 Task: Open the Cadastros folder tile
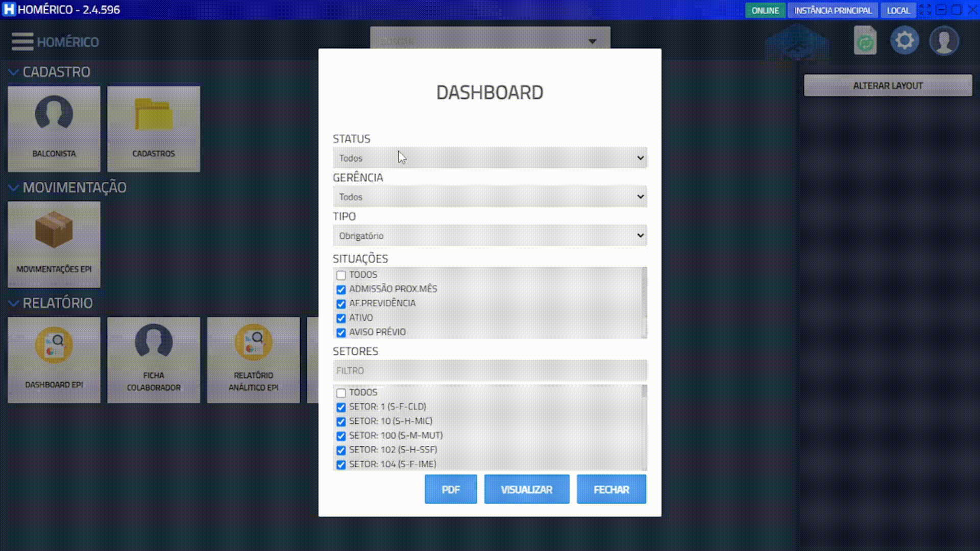(154, 129)
